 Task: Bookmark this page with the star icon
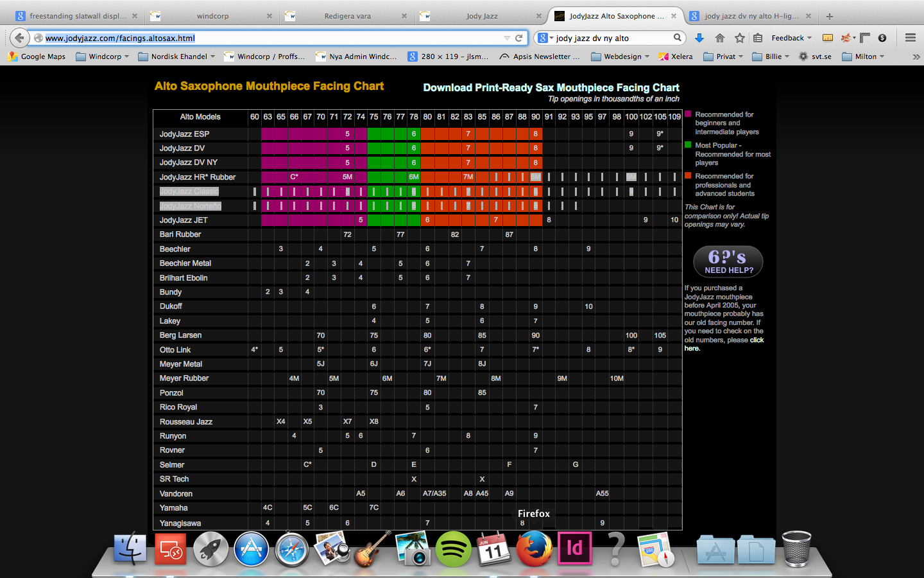tap(740, 38)
